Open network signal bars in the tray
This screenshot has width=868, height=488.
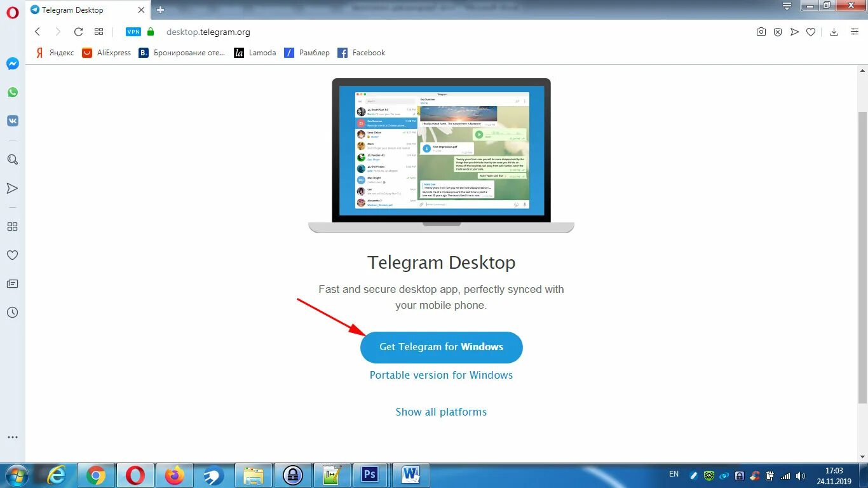[785, 475]
